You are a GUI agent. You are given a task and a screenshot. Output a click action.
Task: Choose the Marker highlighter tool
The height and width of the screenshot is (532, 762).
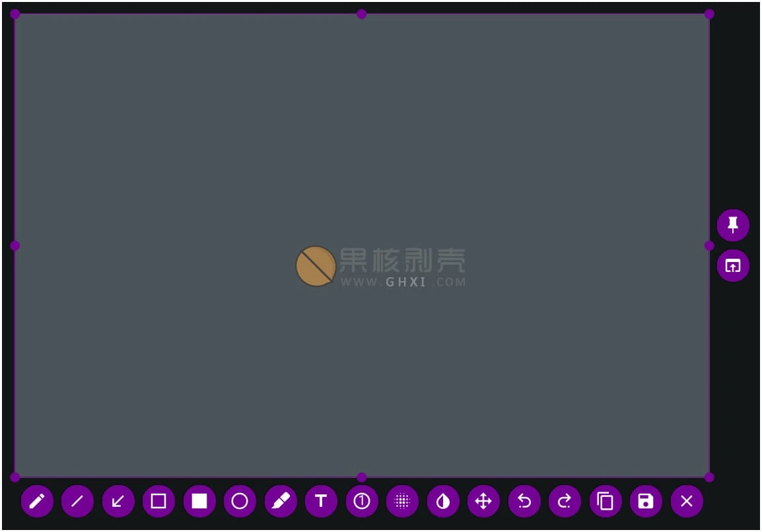(281, 502)
